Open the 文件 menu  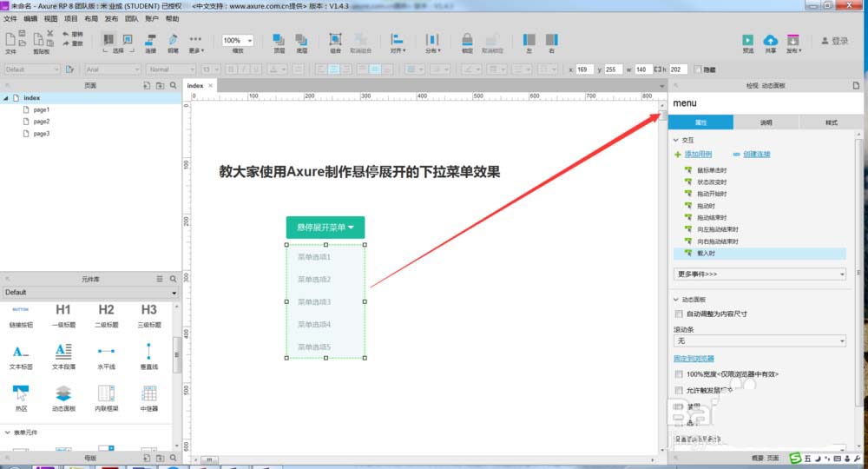pos(10,19)
